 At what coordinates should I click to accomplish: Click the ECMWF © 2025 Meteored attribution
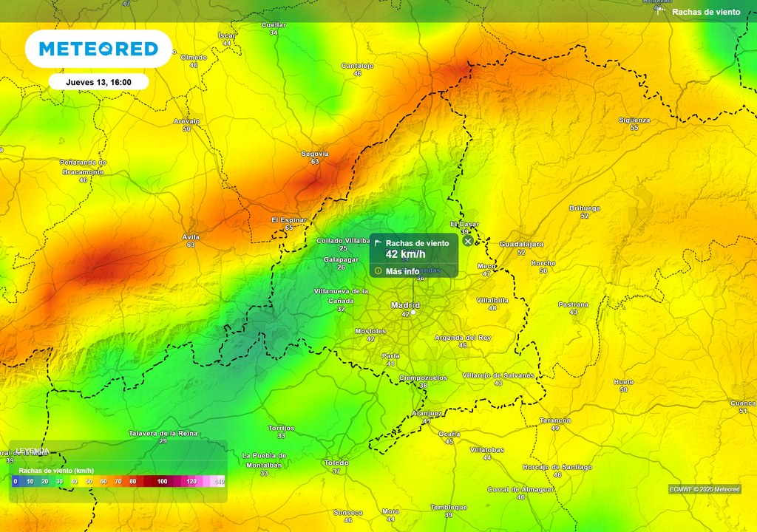coord(705,489)
